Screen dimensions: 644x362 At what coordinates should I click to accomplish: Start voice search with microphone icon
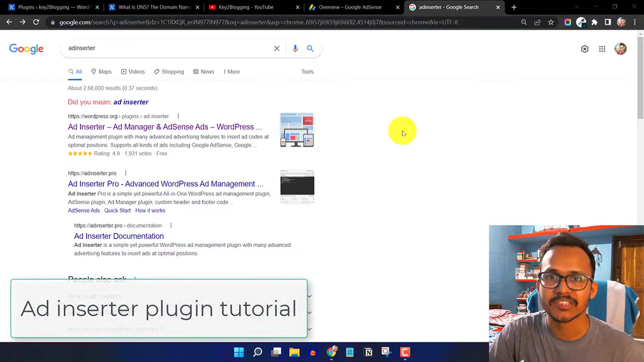[295, 48]
